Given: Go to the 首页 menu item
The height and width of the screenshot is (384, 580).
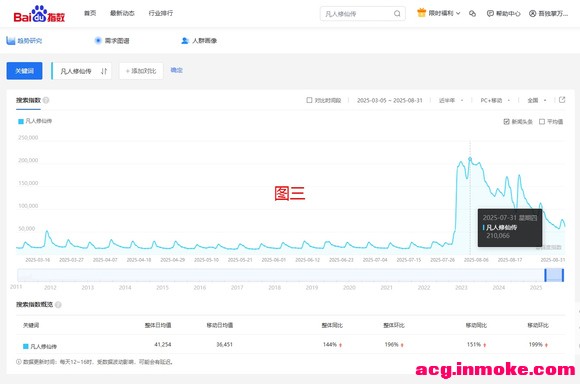Looking at the screenshot, I should pos(90,13).
